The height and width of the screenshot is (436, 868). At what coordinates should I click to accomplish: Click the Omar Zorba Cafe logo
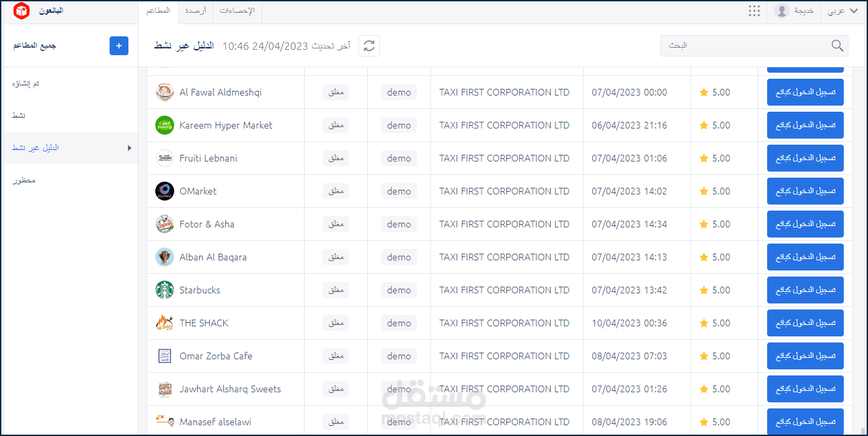(x=165, y=356)
